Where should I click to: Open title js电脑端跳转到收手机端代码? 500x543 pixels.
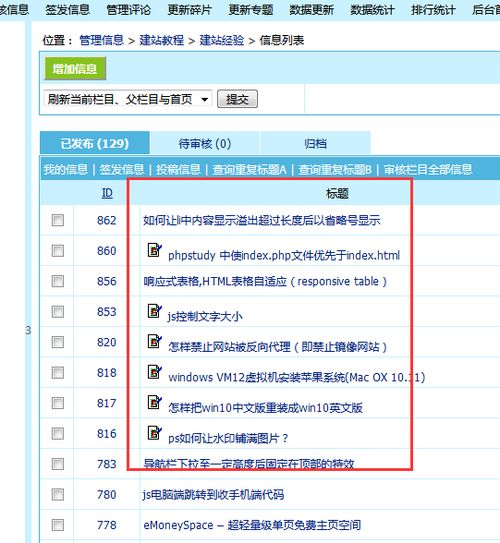213,494
